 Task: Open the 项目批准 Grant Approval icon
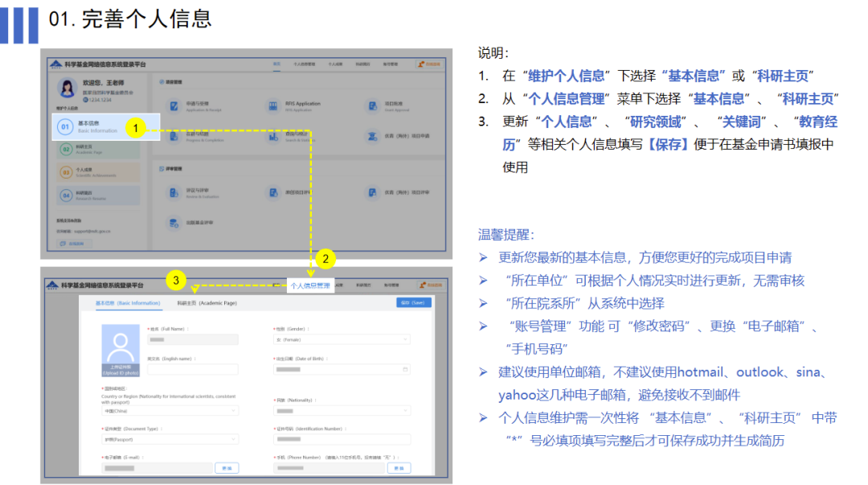(x=373, y=106)
